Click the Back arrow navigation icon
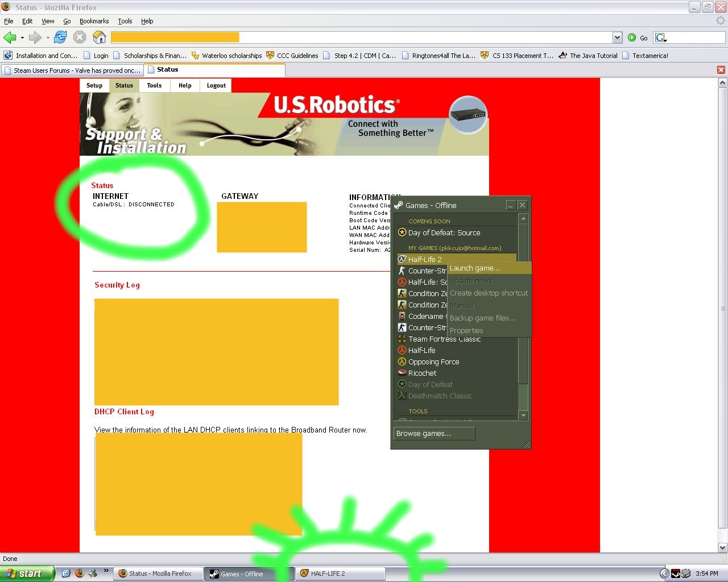The height and width of the screenshot is (582, 728). (10, 38)
